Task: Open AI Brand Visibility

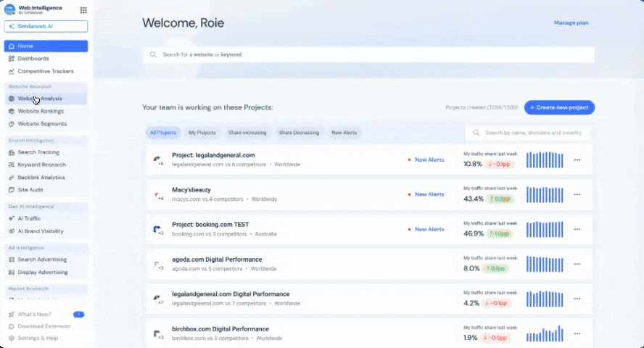Action: click(41, 231)
